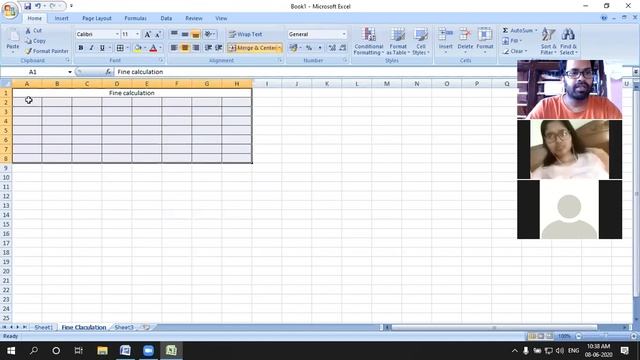Increase decimal places

[332, 48]
